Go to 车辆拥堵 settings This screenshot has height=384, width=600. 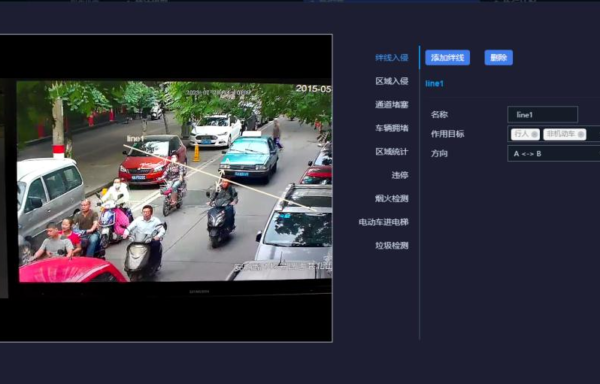coord(391,128)
